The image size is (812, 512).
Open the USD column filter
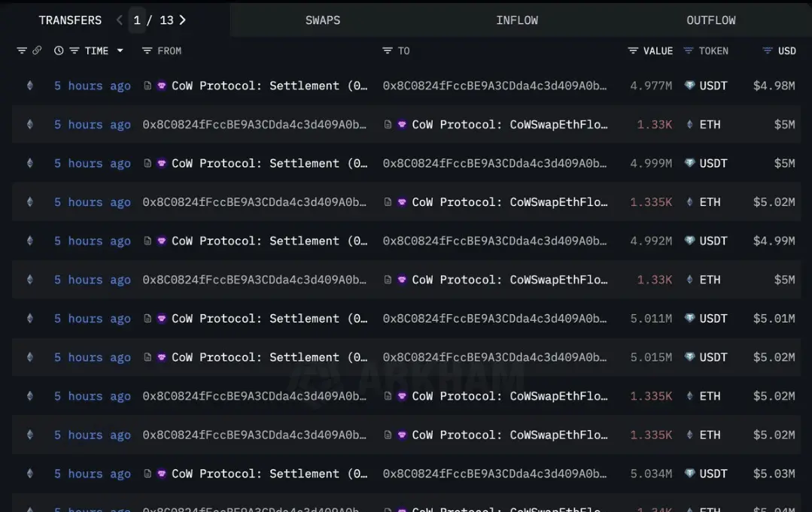point(768,50)
